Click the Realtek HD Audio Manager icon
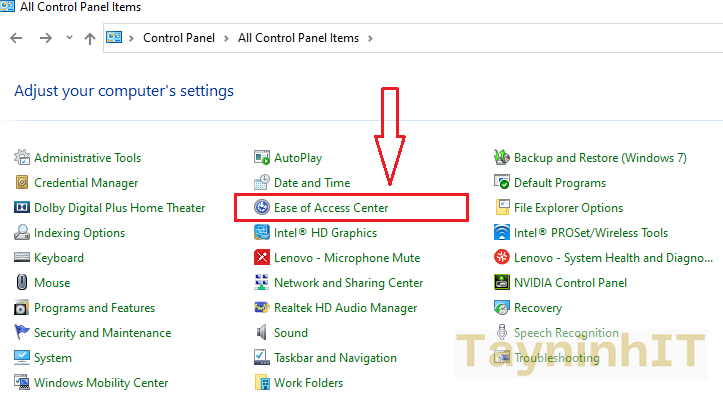The width and height of the screenshot is (723, 404). pos(262,308)
